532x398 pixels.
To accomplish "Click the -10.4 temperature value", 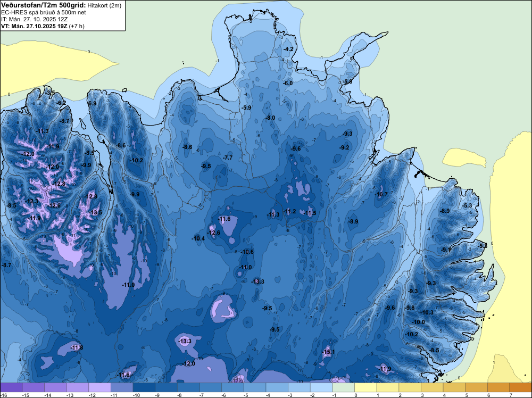I will (x=198, y=238).
